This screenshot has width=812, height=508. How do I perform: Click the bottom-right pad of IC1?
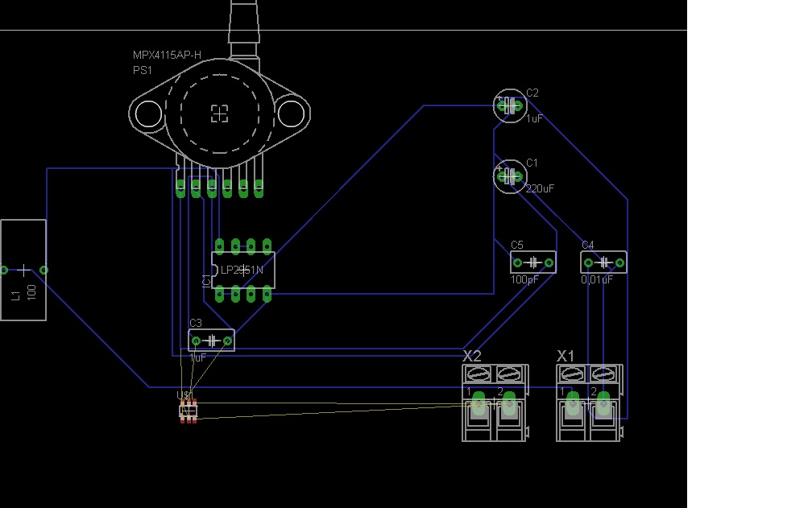click(x=267, y=294)
